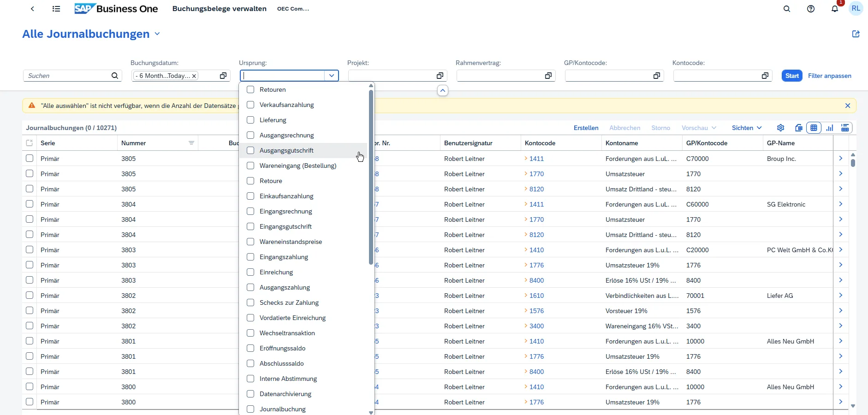Open the main navigation menu icon
Image resolution: width=868 pixels, height=415 pixels.
(56, 9)
